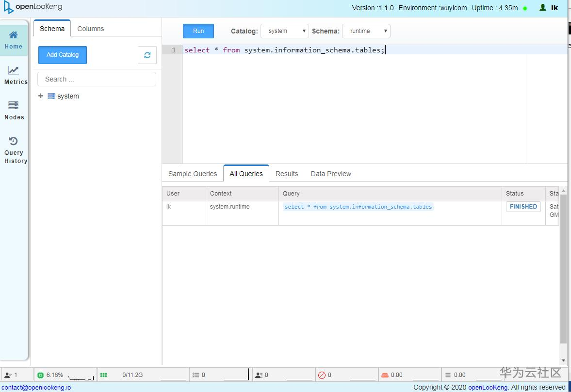Click the scrollbar down arrow in query list

click(x=563, y=360)
